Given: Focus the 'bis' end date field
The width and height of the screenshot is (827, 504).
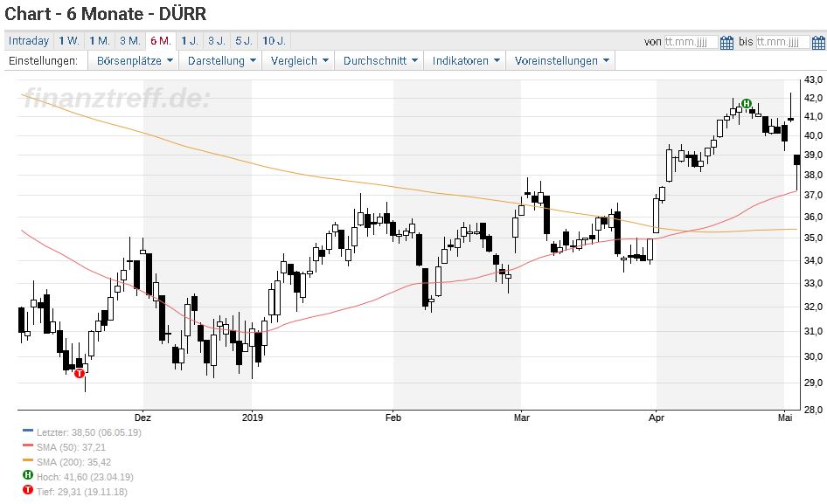Looking at the screenshot, I should 782,42.
